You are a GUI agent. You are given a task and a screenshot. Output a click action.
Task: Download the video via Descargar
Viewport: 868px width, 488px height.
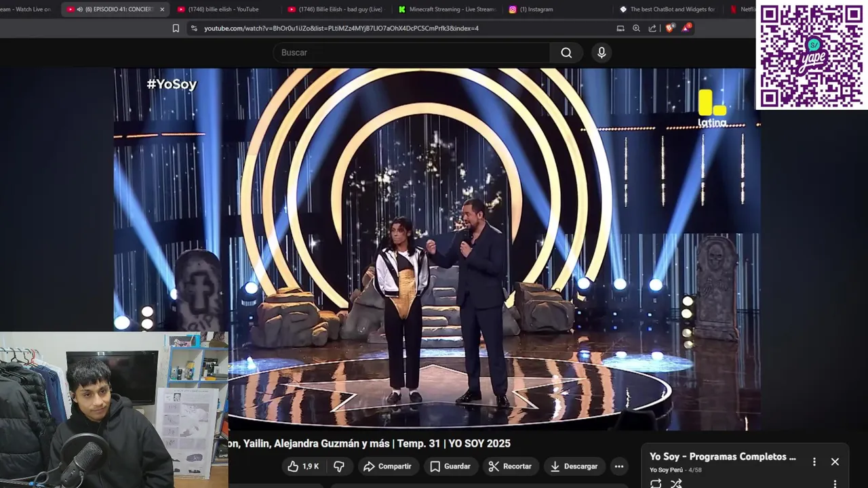point(574,466)
